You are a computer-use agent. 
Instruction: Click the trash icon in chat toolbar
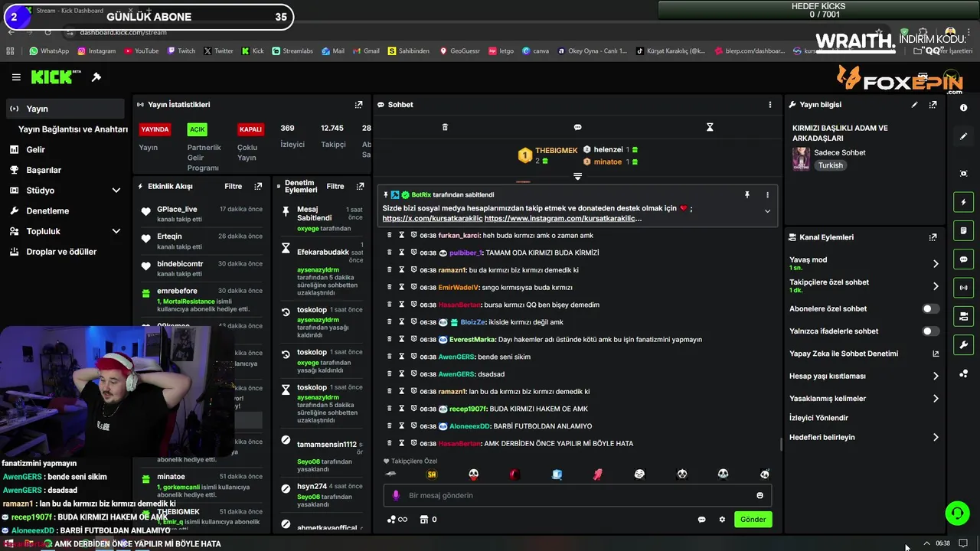[445, 127]
